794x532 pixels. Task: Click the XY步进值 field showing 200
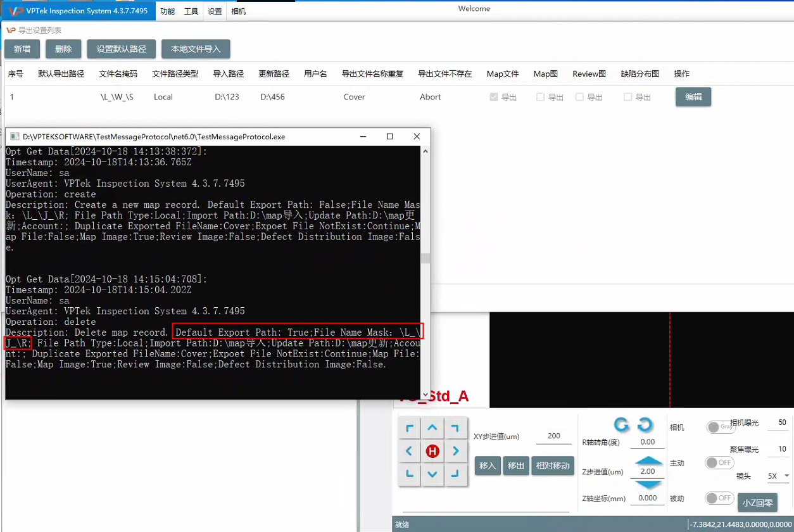(554, 436)
